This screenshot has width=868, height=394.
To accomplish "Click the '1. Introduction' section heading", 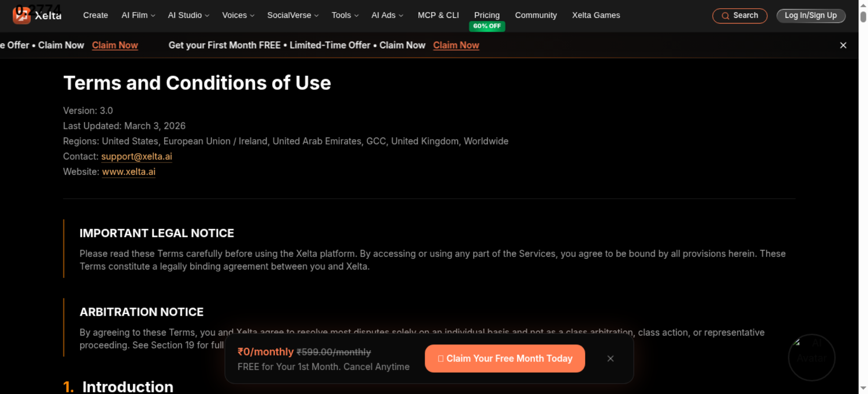I will (118, 387).
